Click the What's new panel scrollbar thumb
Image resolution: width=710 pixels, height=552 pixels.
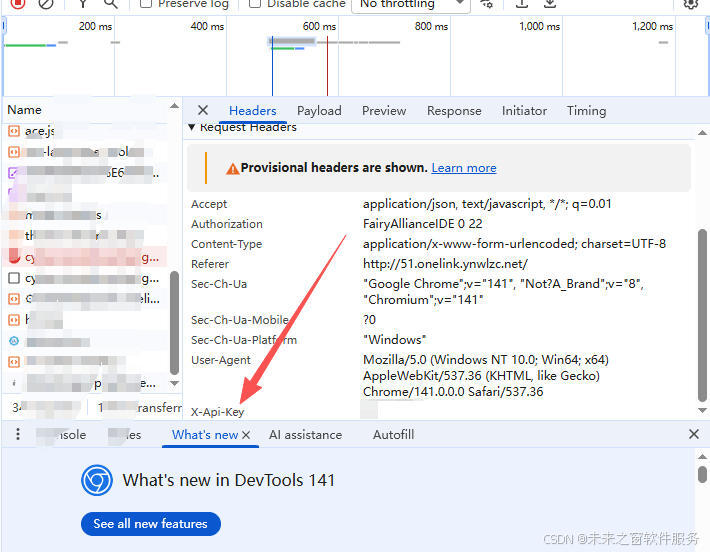pyautogui.click(x=702, y=475)
